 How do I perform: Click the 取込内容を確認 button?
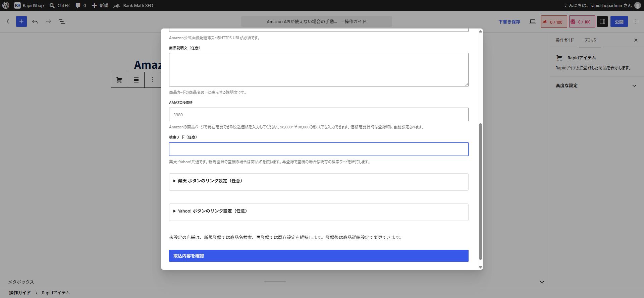tap(319, 256)
